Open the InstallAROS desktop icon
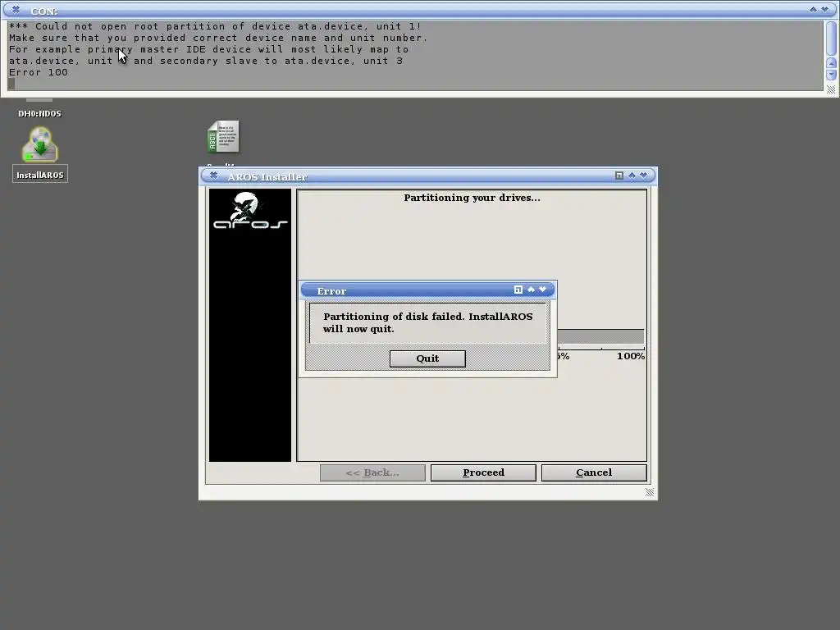The height and width of the screenshot is (630, 840). click(x=40, y=154)
